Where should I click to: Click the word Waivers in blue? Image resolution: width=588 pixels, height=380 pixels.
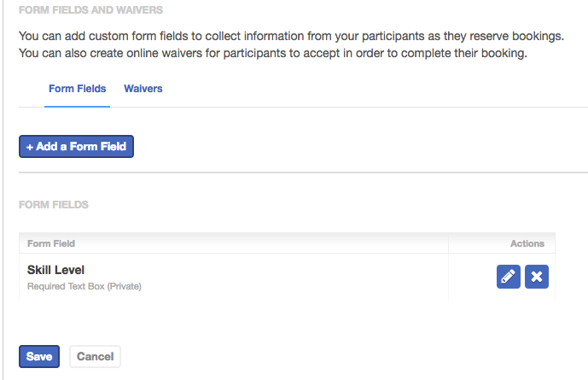(143, 89)
